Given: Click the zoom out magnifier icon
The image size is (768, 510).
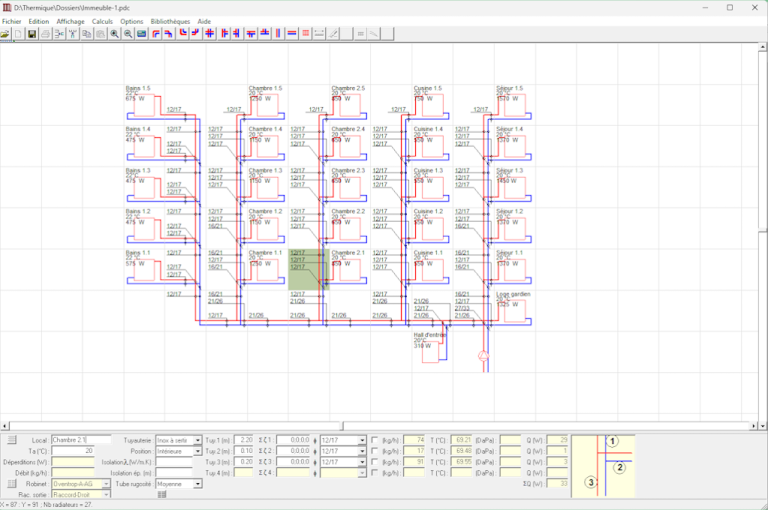Looking at the screenshot, I should 128,34.
